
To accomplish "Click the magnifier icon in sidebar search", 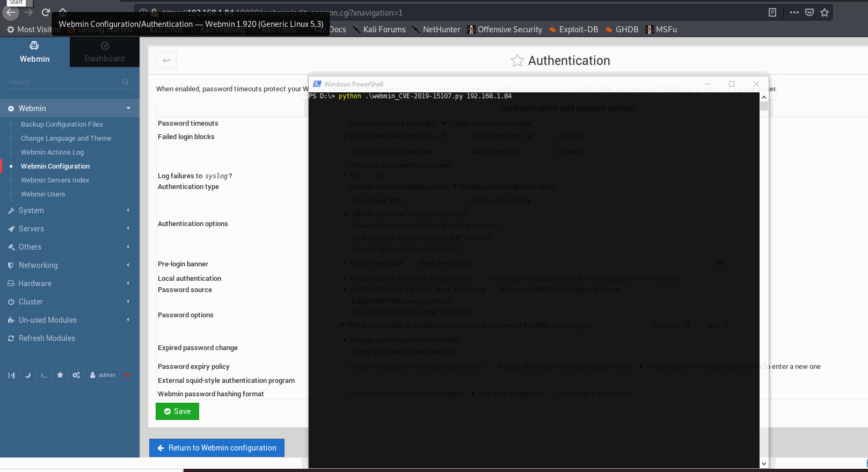I will 126,82.
